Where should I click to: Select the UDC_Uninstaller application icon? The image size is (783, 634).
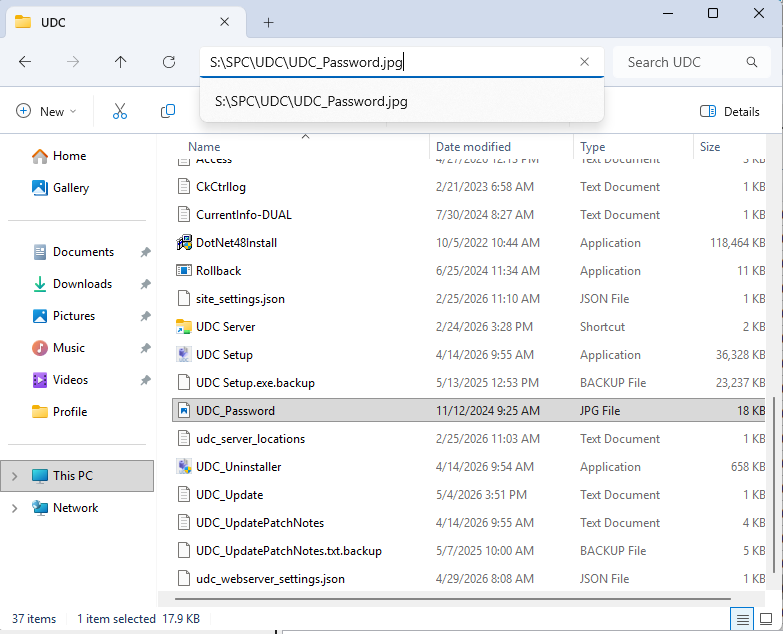click(x=184, y=466)
